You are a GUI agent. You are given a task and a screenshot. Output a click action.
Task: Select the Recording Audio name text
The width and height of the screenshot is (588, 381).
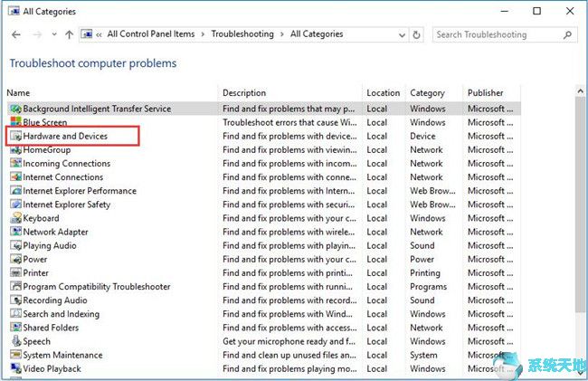[x=55, y=300]
